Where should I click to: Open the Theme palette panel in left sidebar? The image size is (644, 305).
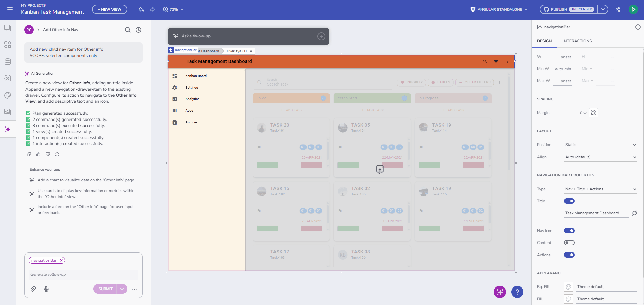click(x=7, y=95)
